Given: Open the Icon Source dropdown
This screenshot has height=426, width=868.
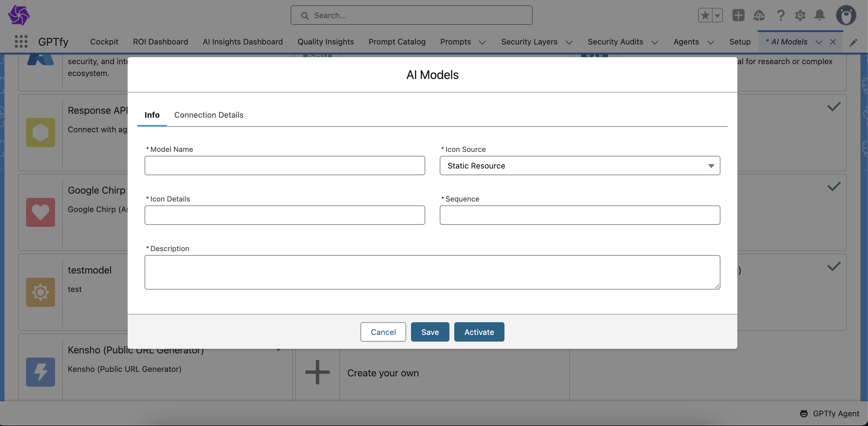Looking at the screenshot, I should (579, 165).
